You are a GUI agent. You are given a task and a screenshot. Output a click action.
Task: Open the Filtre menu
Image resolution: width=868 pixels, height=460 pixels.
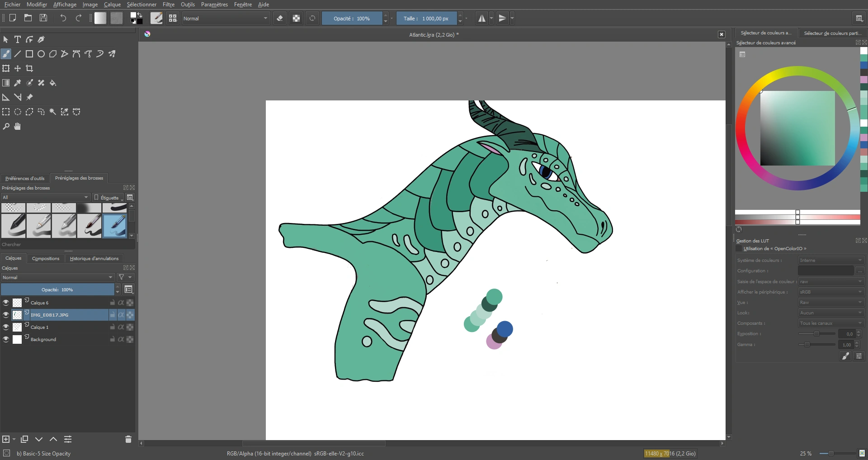click(168, 5)
